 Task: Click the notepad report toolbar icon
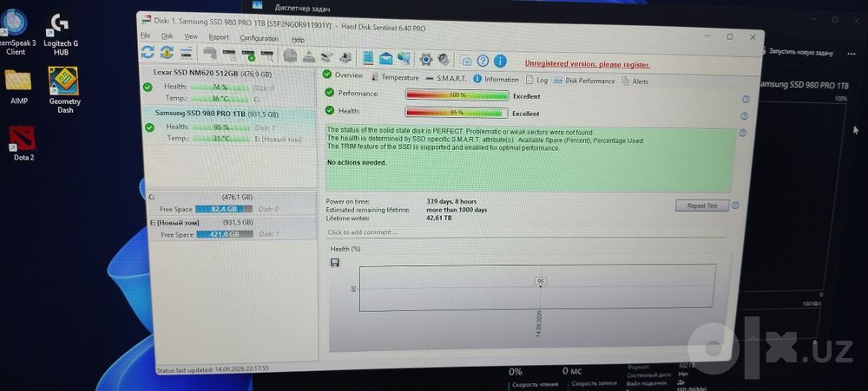click(x=367, y=57)
